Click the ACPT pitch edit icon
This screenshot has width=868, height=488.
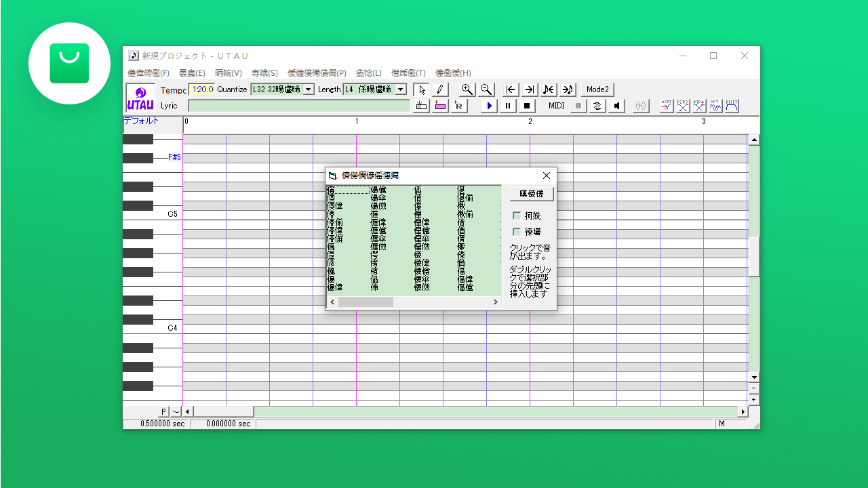coord(667,106)
